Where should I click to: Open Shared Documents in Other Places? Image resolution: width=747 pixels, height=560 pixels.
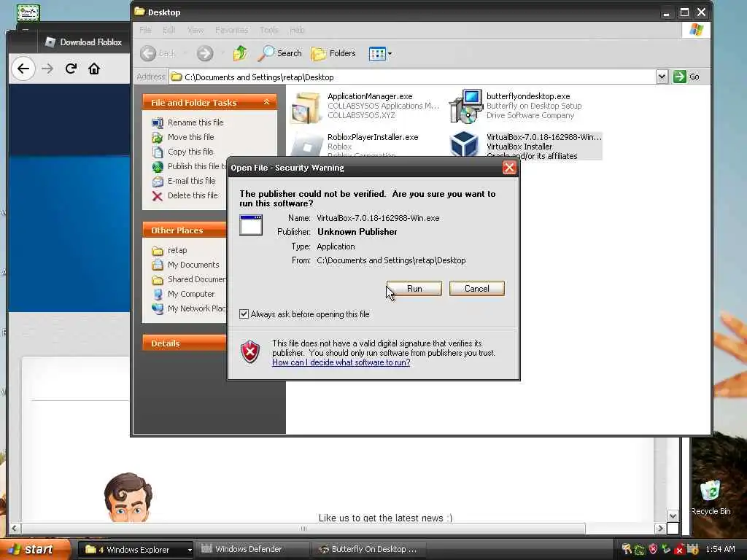(197, 279)
